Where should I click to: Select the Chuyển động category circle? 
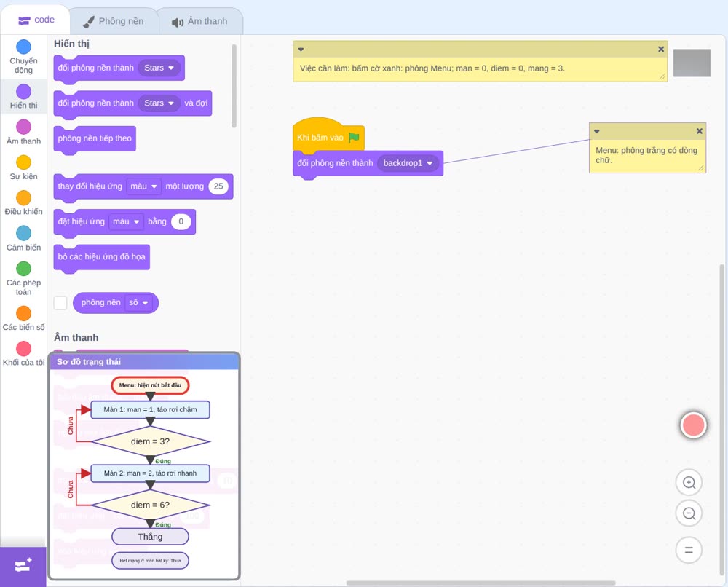[x=24, y=47]
